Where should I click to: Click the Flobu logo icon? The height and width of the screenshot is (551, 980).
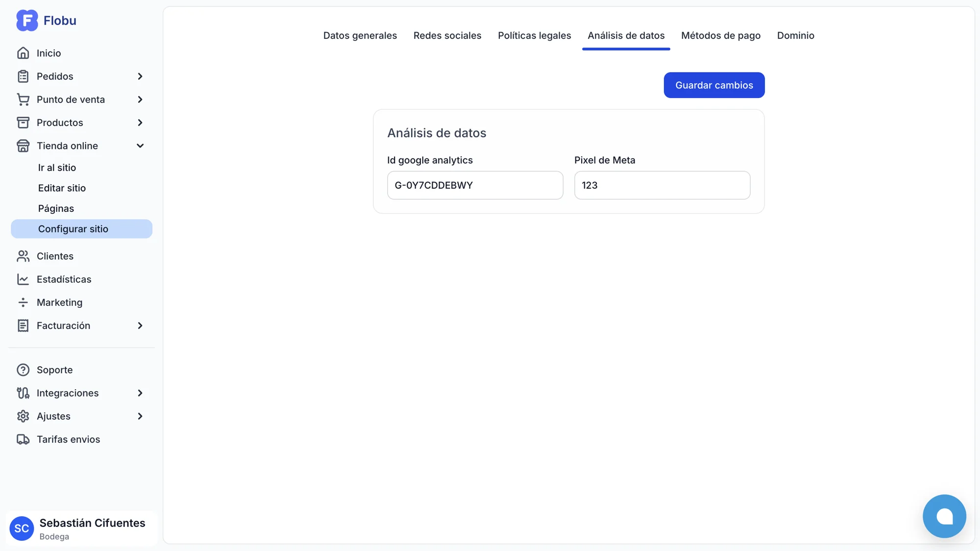click(27, 21)
